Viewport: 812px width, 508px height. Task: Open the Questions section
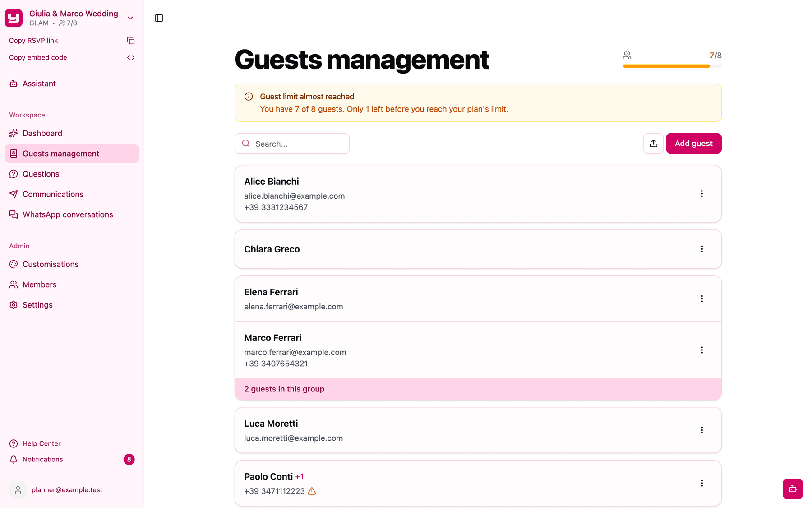click(x=72, y=174)
